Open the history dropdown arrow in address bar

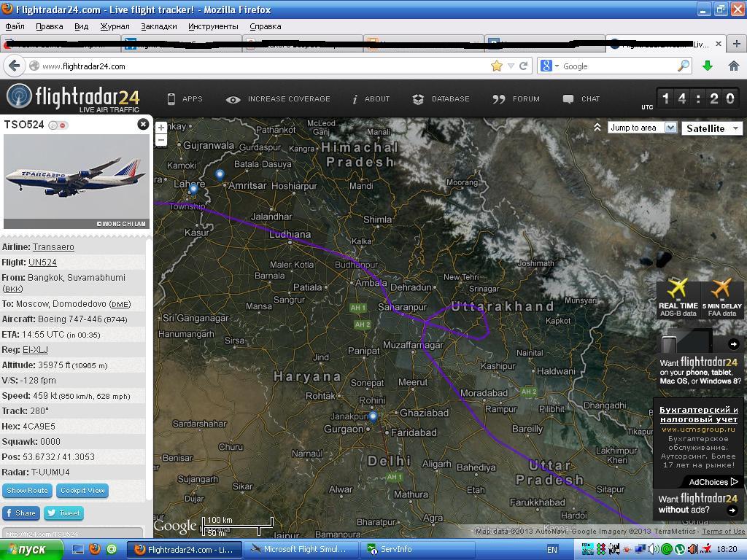(511, 66)
